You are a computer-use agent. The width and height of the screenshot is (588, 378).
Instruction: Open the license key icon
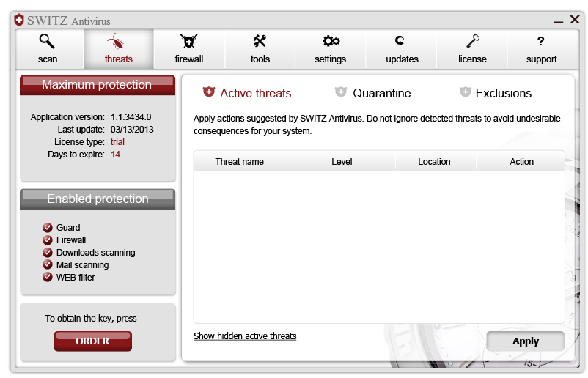(472, 41)
